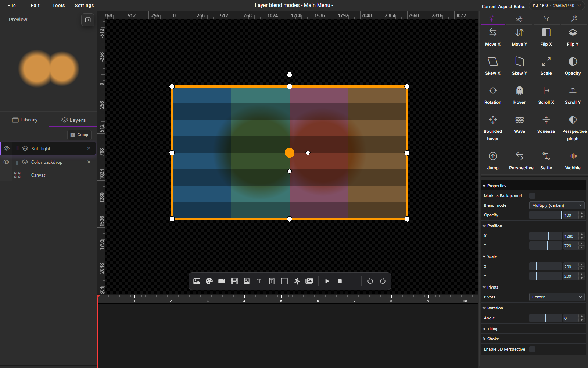
Task: Open the color palette tool
Action: [x=209, y=281]
